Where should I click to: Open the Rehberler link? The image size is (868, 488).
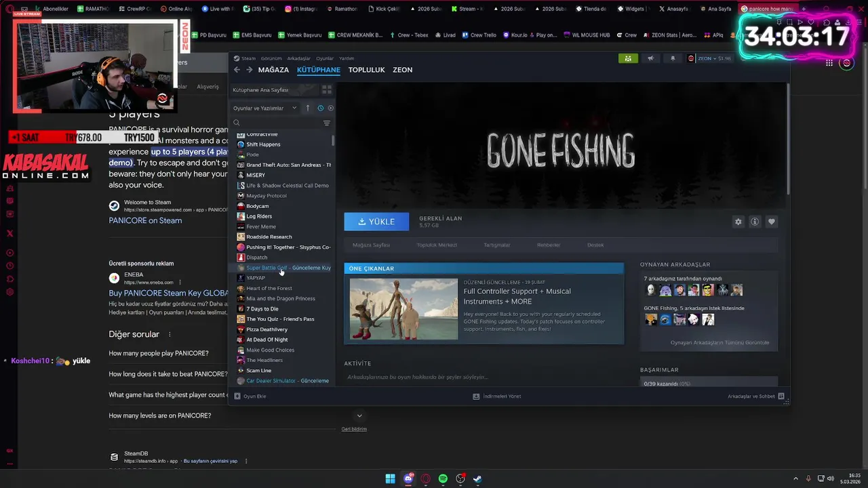click(549, 245)
